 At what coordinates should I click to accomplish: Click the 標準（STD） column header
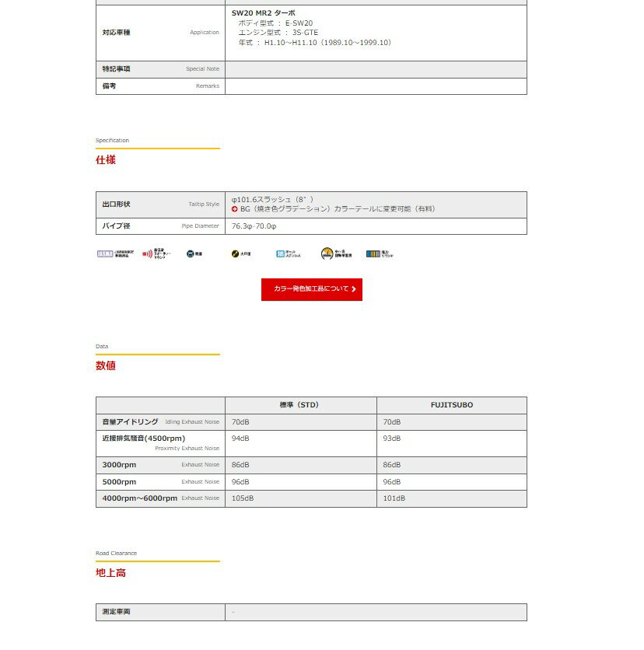299,405
